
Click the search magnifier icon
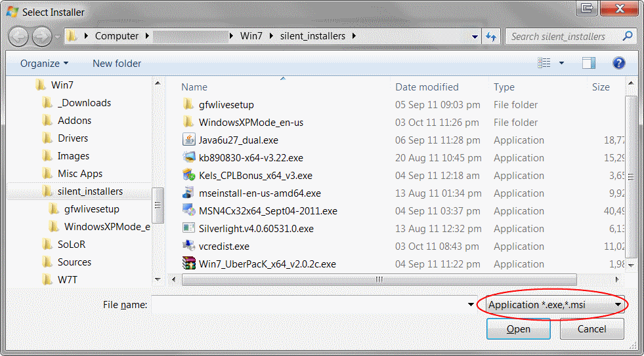627,36
